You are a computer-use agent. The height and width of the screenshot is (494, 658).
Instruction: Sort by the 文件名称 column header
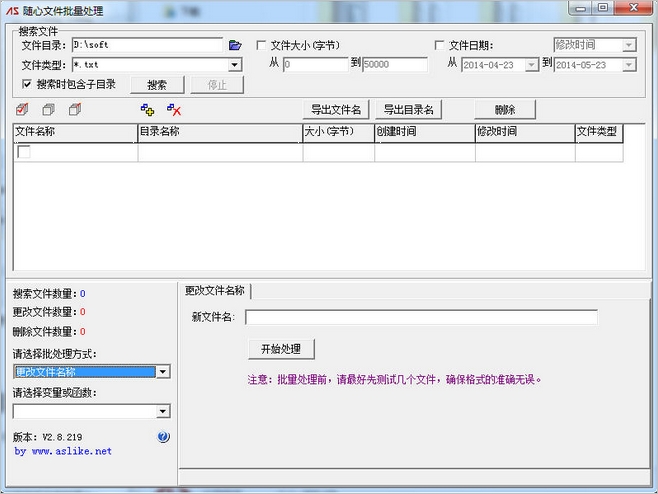pos(76,132)
